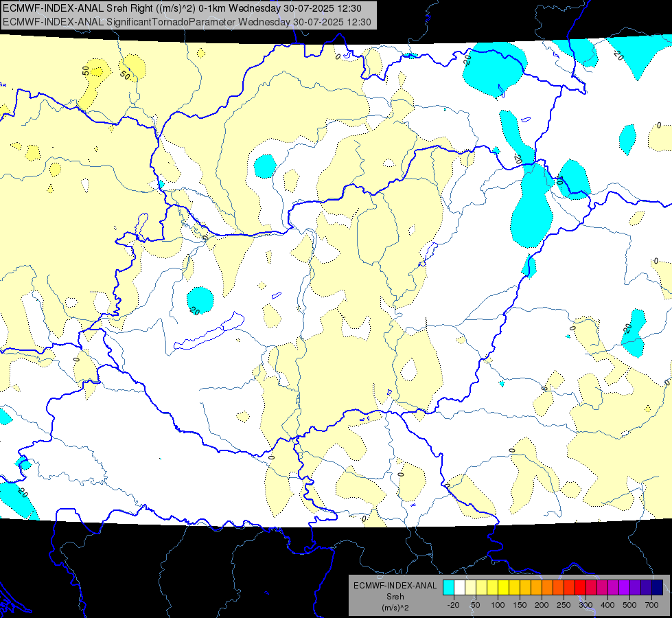Click the legend tick label -20

pyautogui.click(x=453, y=605)
